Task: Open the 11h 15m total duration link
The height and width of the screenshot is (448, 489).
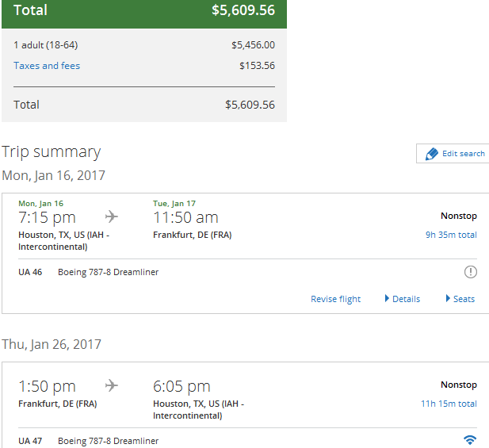Action: tap(449, 404)
